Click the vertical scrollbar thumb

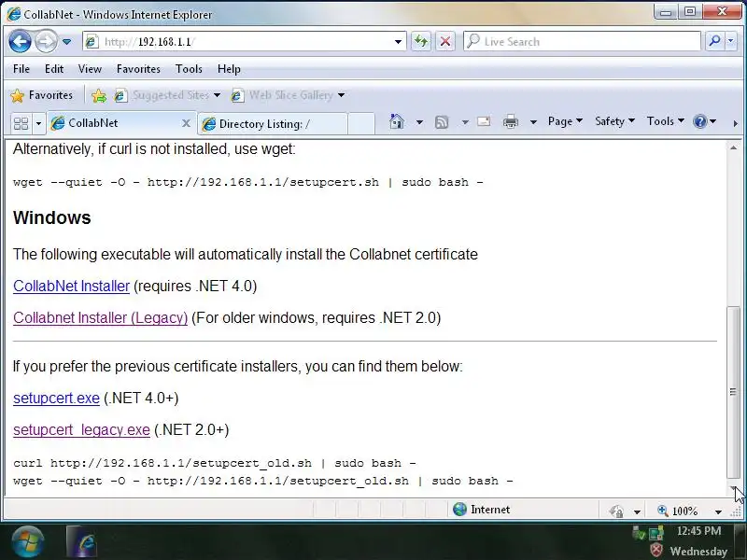(x=734, y=392)
